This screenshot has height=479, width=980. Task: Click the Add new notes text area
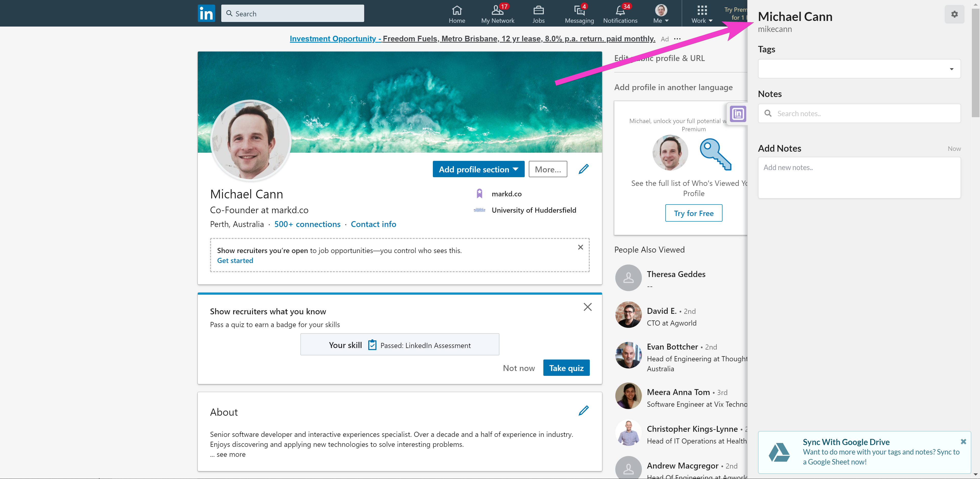tap(859, 177)
